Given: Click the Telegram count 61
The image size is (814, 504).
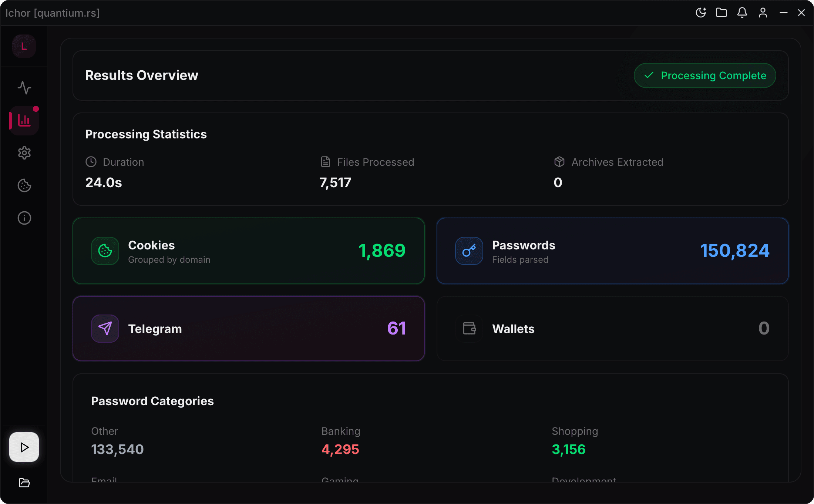Looking at the screenshot, I should click(x=397, y=328).
